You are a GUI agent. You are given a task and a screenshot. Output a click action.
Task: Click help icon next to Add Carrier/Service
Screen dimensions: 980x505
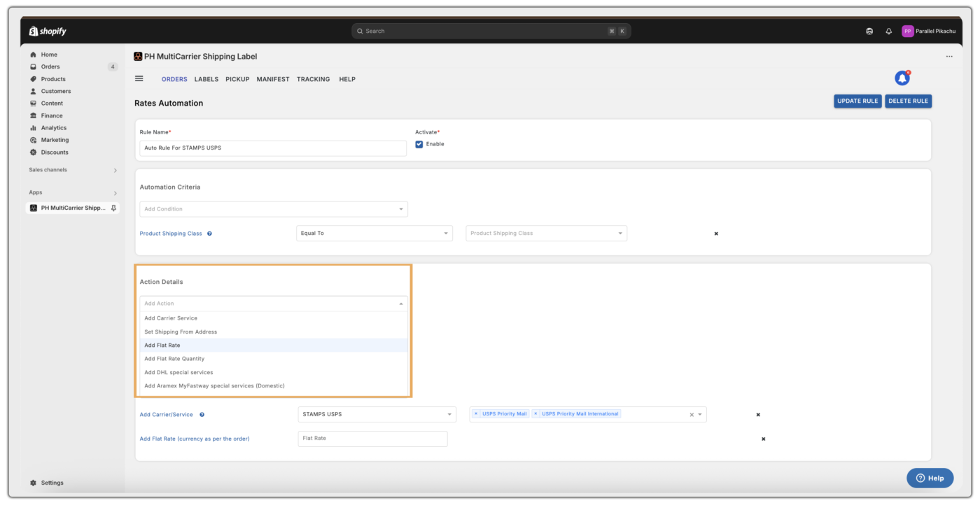(x=202, y=415)
